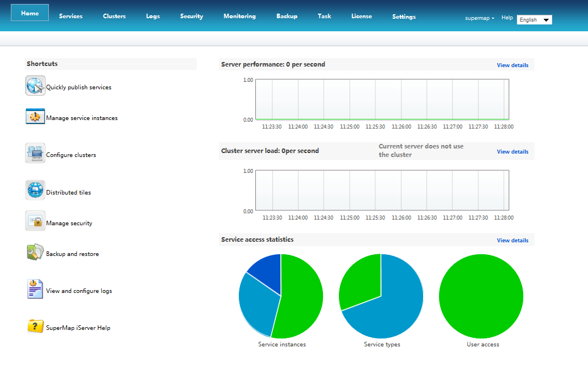Image resolution: width=588 pixels, height=372 pixels.
Task: Click the Manage service instances gear icon
Action: click(x=35, y=117)
